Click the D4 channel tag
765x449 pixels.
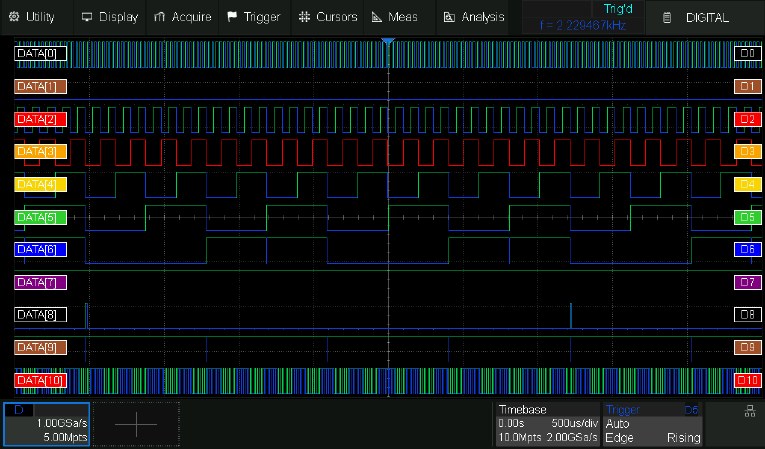747,184
